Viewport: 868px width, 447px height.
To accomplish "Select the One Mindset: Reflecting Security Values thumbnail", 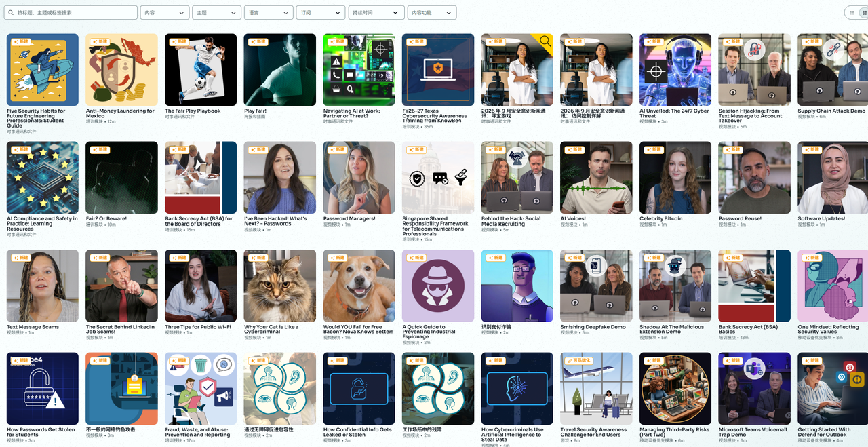I will coord(833,286).
